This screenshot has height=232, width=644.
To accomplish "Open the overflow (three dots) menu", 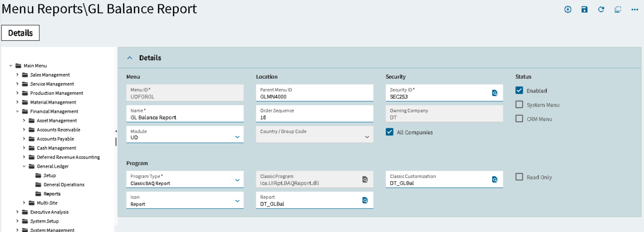I will coord(634,10).
